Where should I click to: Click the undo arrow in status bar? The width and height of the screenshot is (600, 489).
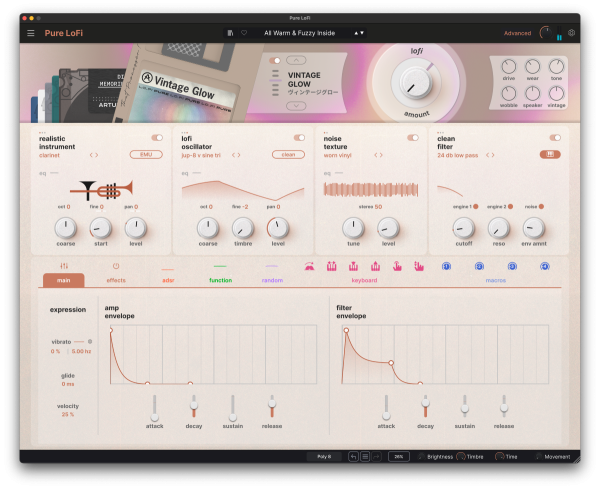[x=353, y=456]
